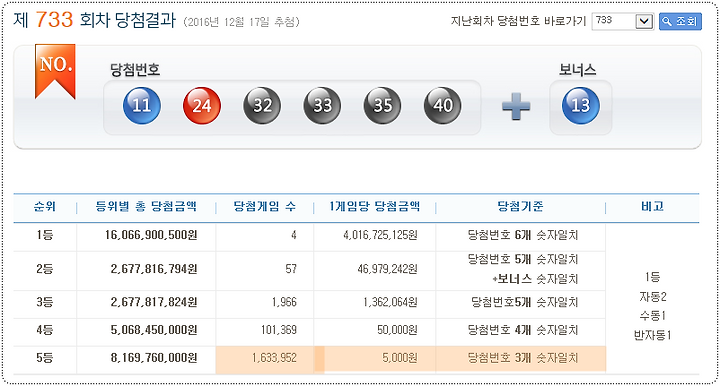Click criteria 당첨번호 5개 숫자일치 +보너스 숫자일치
The width and height of the screenshot is (720, 386).
click(x=523, y=269)
